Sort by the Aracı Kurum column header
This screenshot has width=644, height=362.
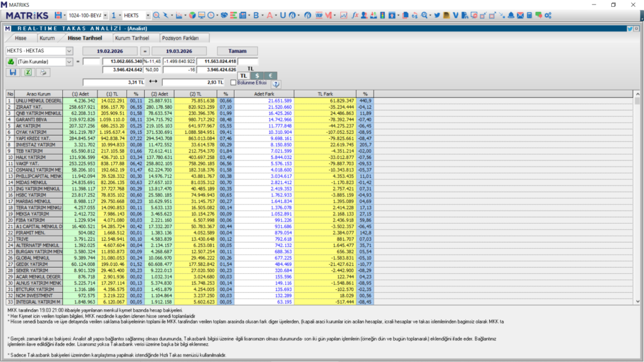[38, 94]
